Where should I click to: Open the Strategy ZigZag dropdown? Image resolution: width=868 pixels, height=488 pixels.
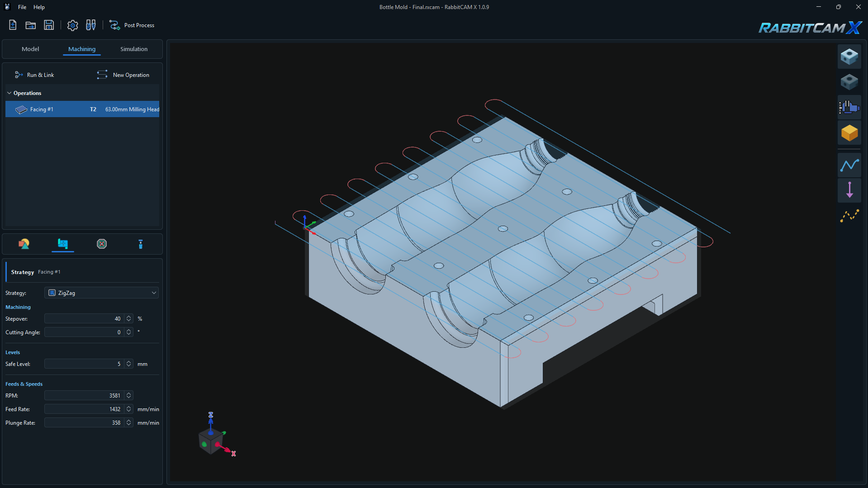pos(101,293)
